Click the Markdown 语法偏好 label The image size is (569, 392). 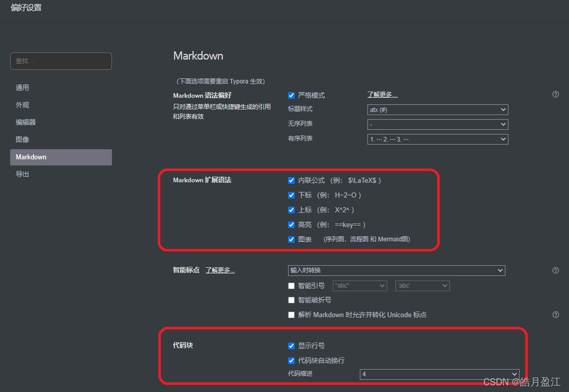[x=202, y=96]
